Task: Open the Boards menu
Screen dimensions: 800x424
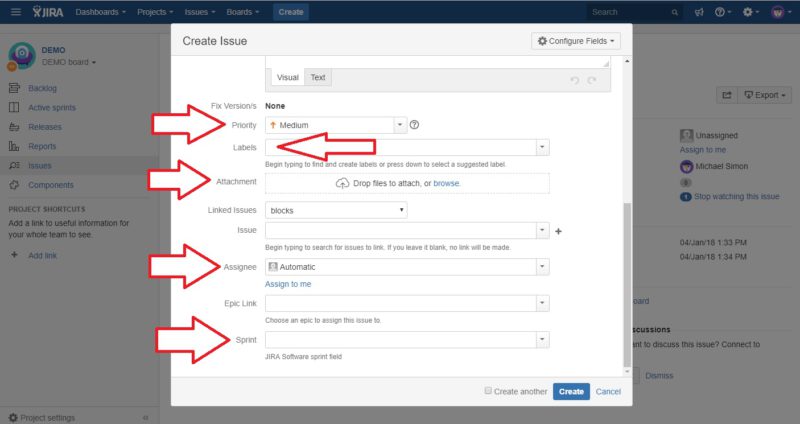Action: 243,12
